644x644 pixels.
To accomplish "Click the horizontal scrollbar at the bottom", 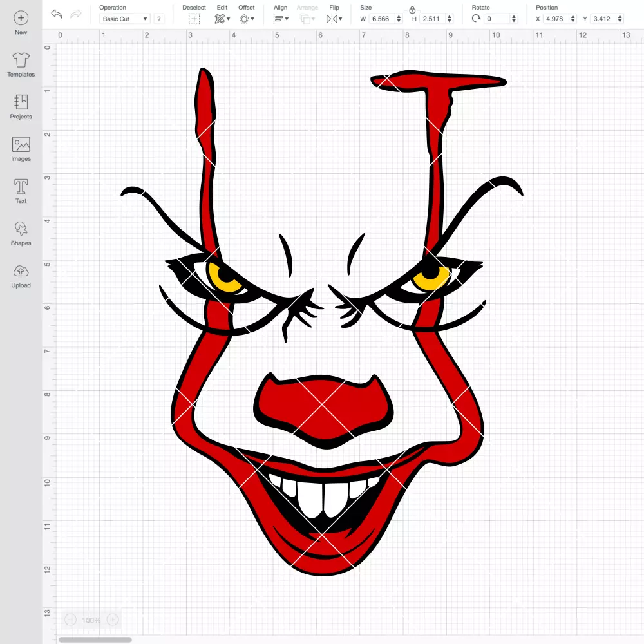I will click(x=95, y=639).
